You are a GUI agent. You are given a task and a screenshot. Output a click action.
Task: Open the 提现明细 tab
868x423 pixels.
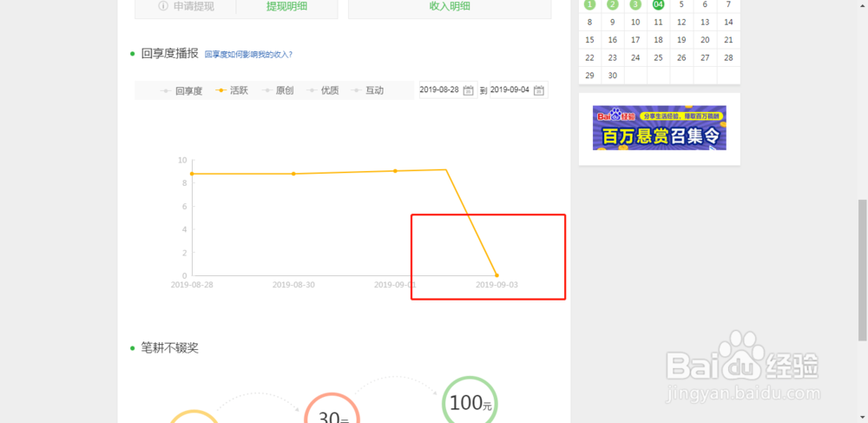(x=286, y=7)
